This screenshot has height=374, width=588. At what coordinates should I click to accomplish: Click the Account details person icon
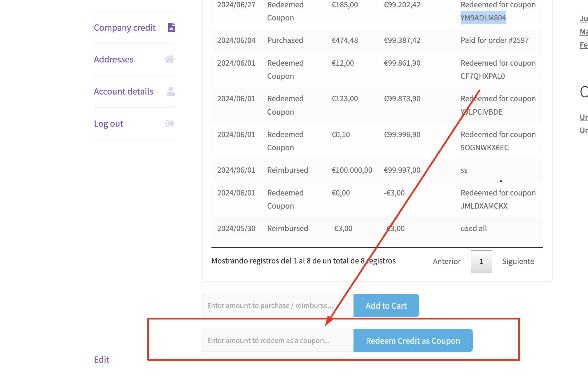[x=171, y=91]
